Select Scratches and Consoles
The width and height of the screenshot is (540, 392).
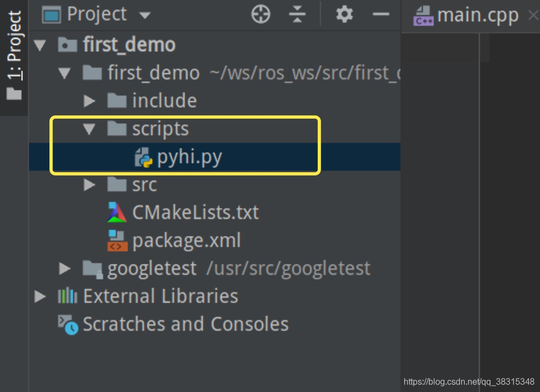point(186,324)
